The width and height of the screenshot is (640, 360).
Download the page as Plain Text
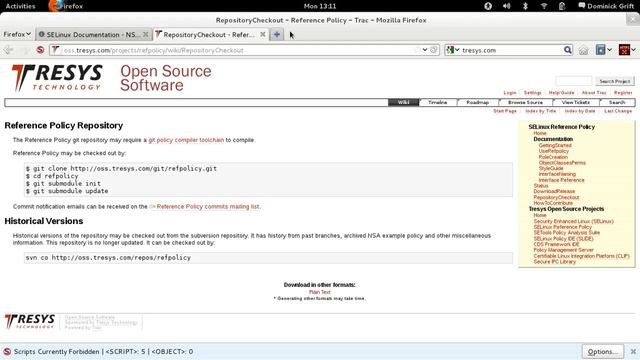tap(320, 292)
